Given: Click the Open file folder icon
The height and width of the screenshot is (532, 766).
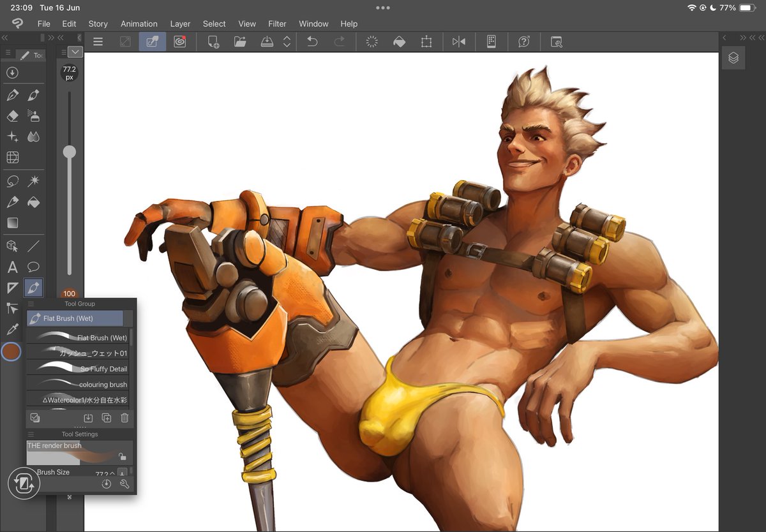Looking at the screenshot, I should (240, 42).
